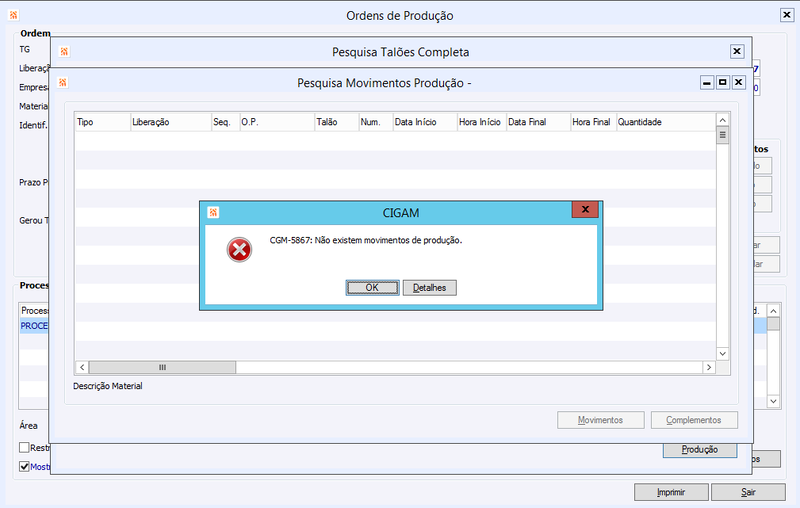Close the Ordens de Produção window
Viewport: 800px width, 508px height.
[787, 15]
